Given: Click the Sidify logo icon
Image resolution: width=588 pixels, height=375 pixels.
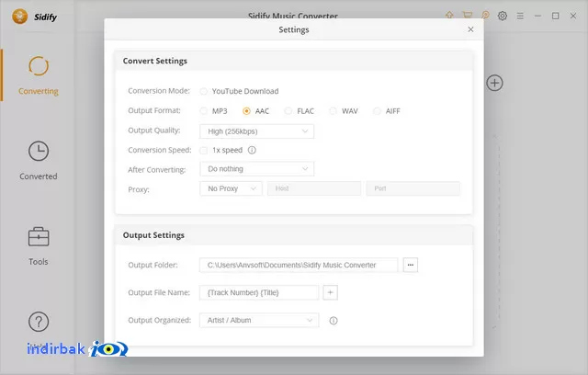Looking at the screenshot, I should click(20, 17).
